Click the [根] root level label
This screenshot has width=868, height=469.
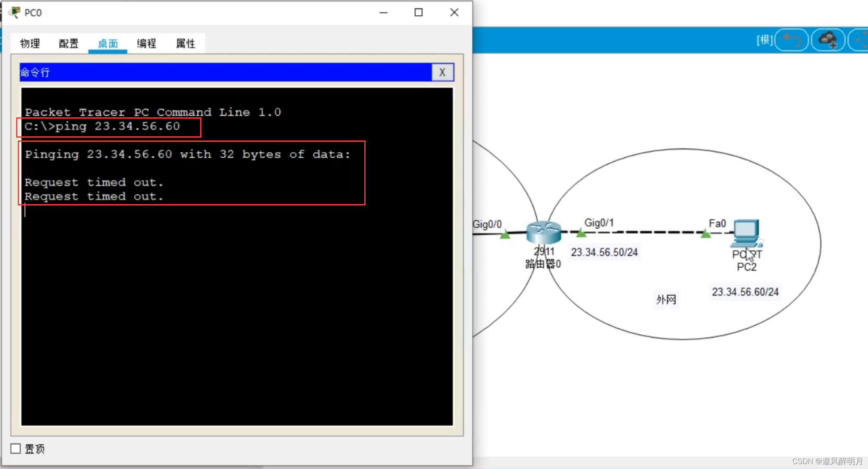pos(764,40)
